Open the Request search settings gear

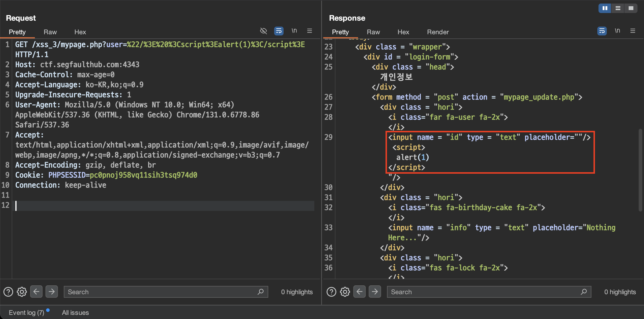(x=22, y=292)
